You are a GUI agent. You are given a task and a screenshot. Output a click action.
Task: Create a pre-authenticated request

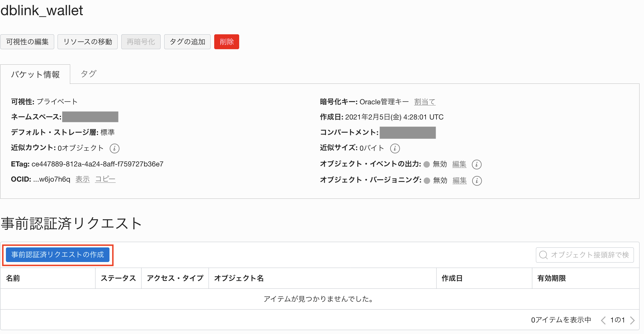click(58, 255)
